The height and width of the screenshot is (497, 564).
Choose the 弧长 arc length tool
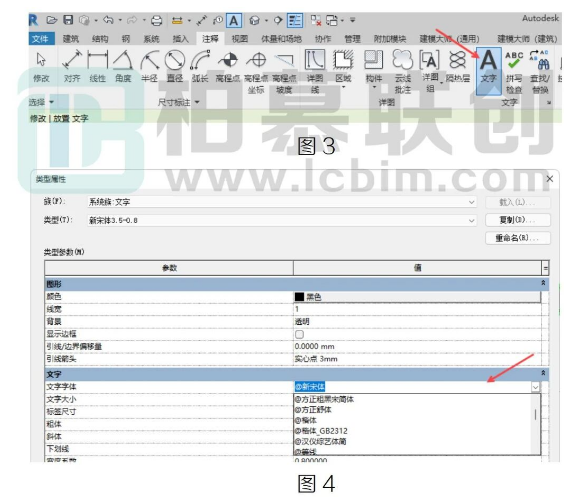(x=200, y=67)
